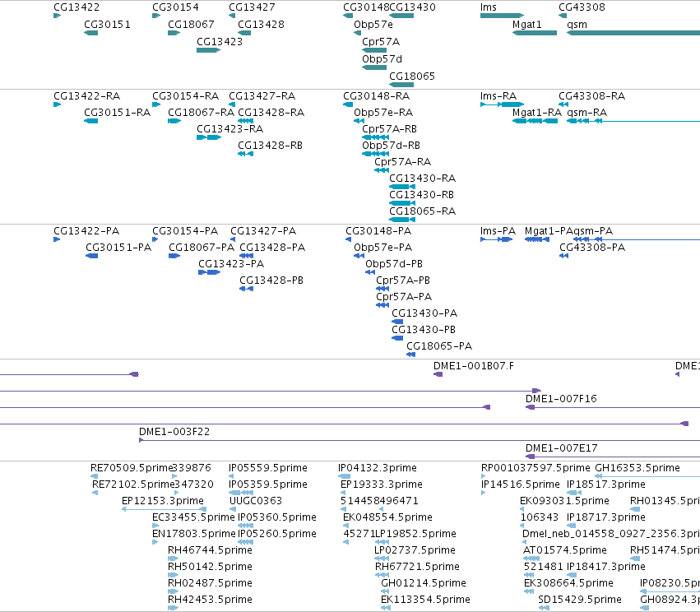Select the CG13423 gene bar
This screenshot has width=700, height=612.
[208, 50]
